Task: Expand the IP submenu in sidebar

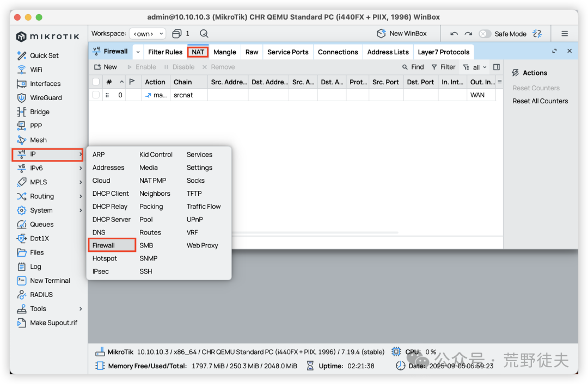Action: click(x=47, y=154)
